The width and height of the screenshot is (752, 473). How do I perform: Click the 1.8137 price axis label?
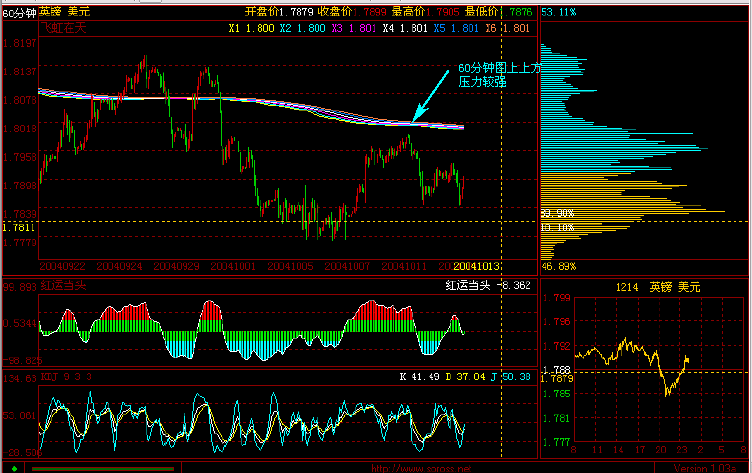[x=20, y=72]
